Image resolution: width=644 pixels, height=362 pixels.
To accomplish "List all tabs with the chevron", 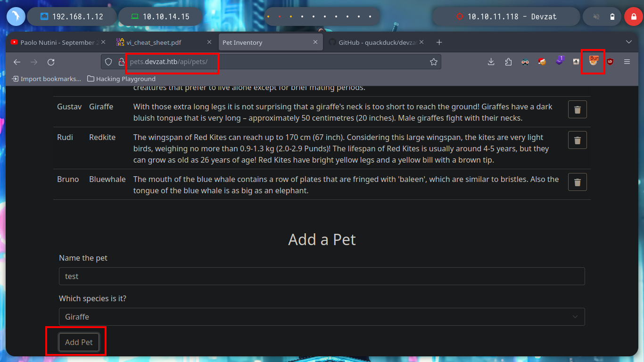I will click(628, 42).
